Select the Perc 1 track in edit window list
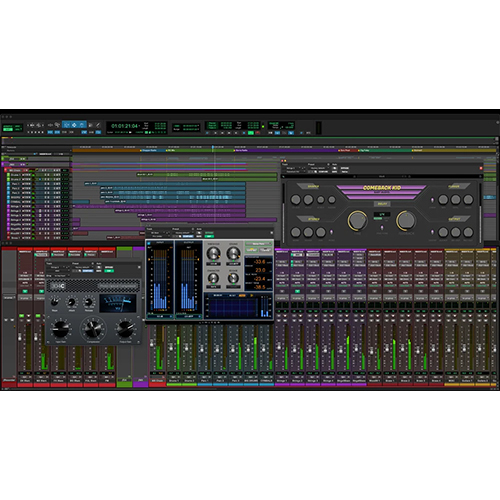This screenshot has width=500, height=500. click(16, 184)
